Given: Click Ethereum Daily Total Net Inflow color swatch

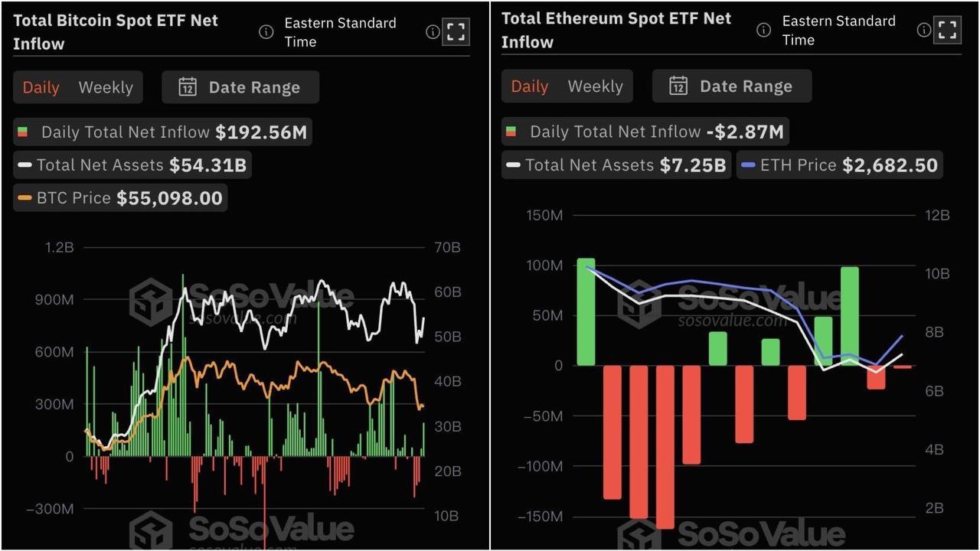Looking at the screenshot, I should pos(511,132).
